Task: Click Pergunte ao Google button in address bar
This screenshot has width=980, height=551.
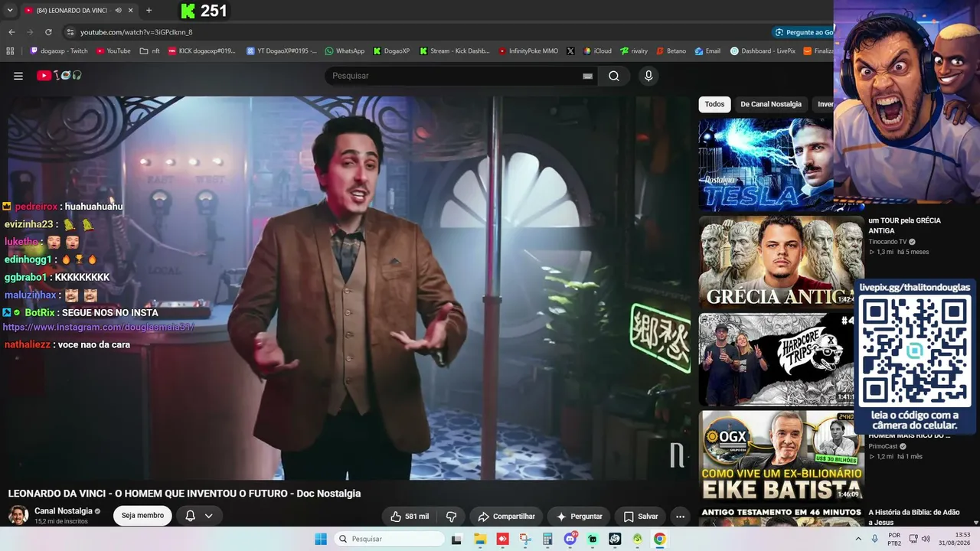Action: click(803, 32)
